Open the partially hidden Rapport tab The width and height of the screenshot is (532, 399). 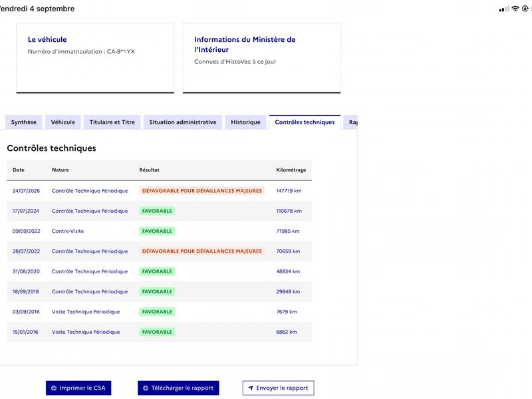[351, 122]
